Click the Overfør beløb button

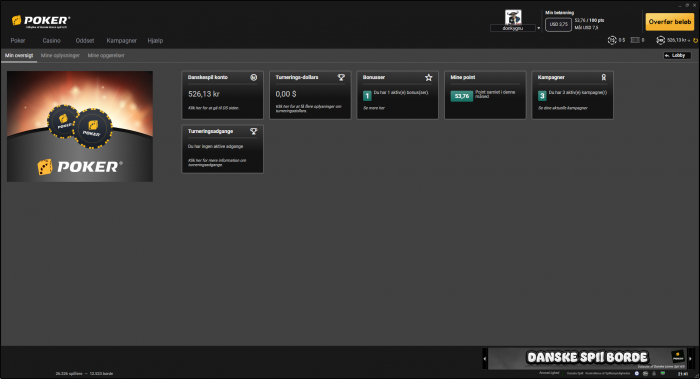point(670,21)
